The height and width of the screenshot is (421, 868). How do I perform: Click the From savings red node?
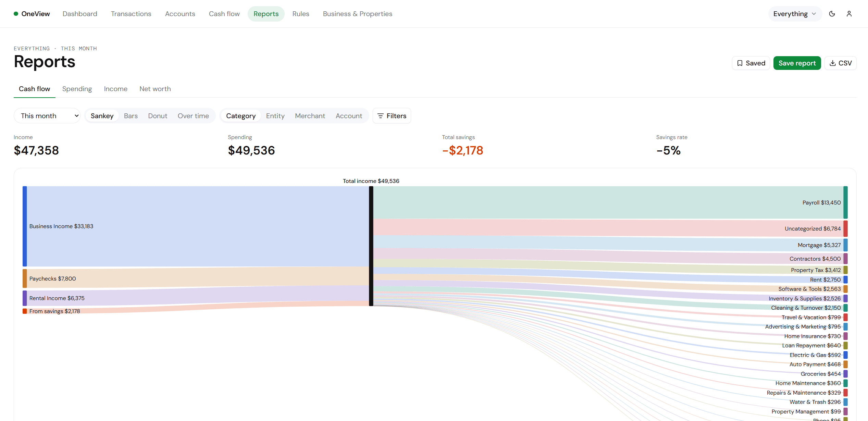(25, 311)
